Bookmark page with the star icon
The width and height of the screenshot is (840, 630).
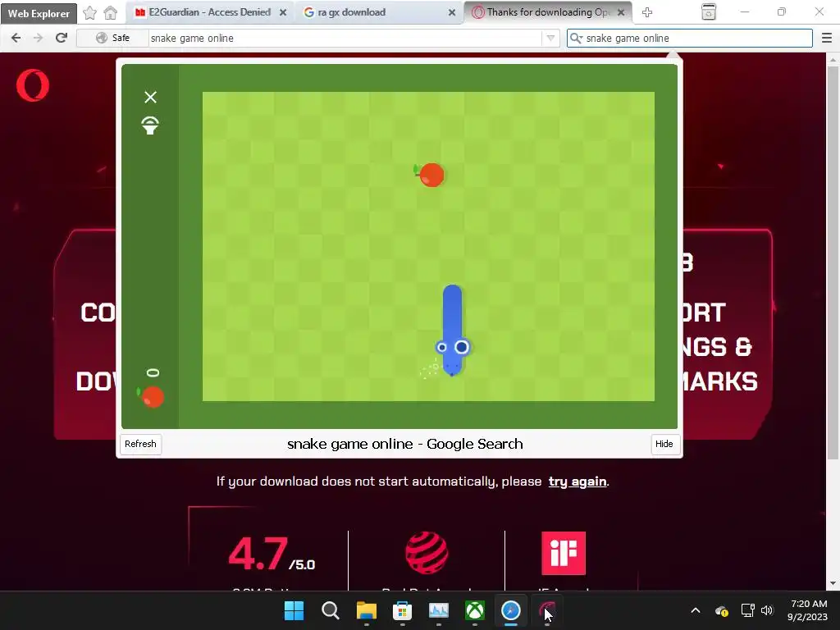[89, 12]
